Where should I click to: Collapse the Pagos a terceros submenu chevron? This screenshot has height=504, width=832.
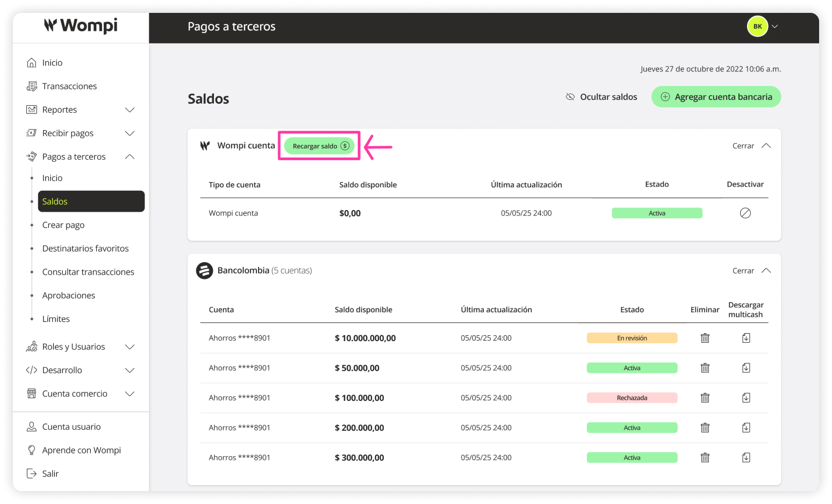130,157
